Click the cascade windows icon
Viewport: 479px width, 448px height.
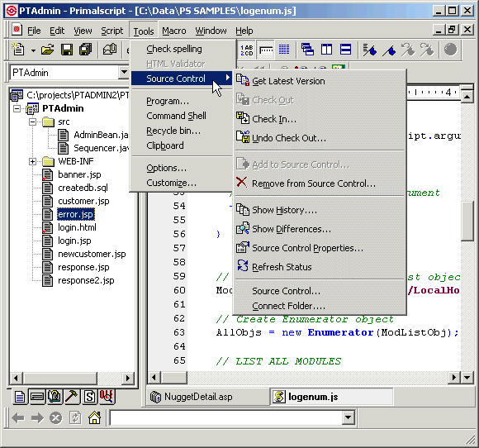307,50
